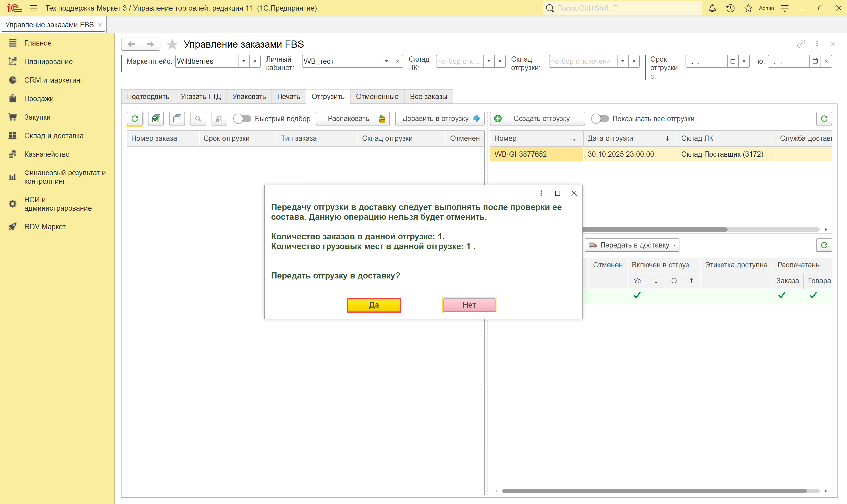Expand the Личный кабинет dropdown
847x504 pixels.
pyautogui.click(x=386, y=61)
